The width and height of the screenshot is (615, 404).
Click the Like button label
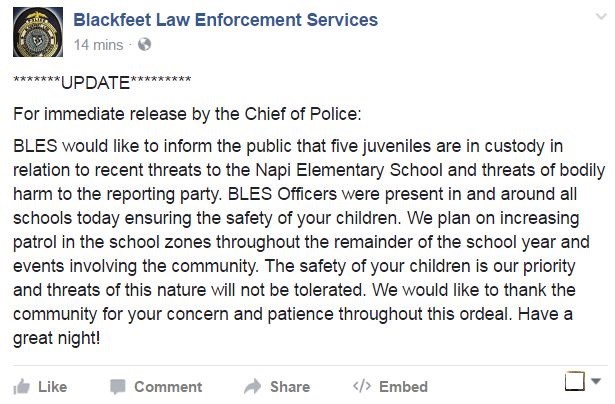pos(53,387)
